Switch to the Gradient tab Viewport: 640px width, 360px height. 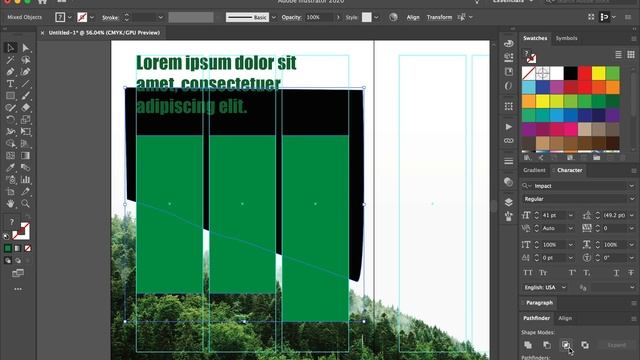(534, 170)
